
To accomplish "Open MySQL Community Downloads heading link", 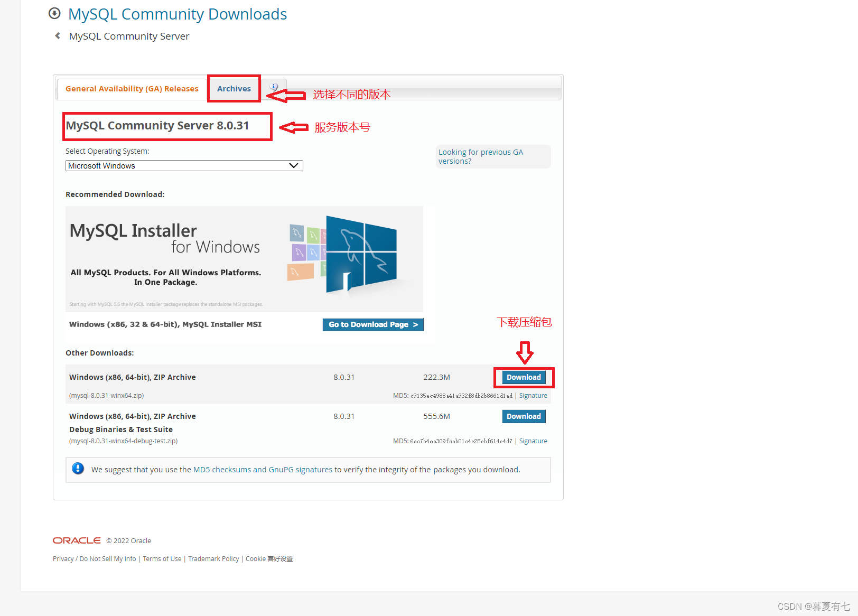I will coord(178,14).
